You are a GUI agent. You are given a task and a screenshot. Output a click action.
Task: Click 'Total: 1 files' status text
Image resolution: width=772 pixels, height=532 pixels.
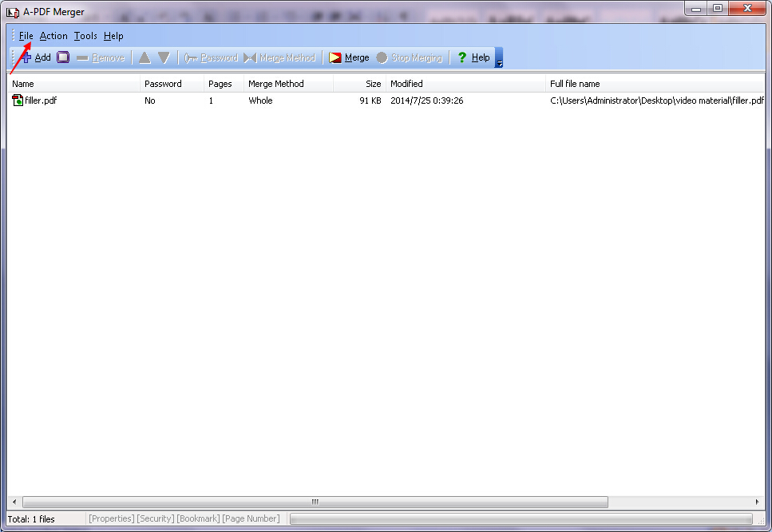[31, 518]
